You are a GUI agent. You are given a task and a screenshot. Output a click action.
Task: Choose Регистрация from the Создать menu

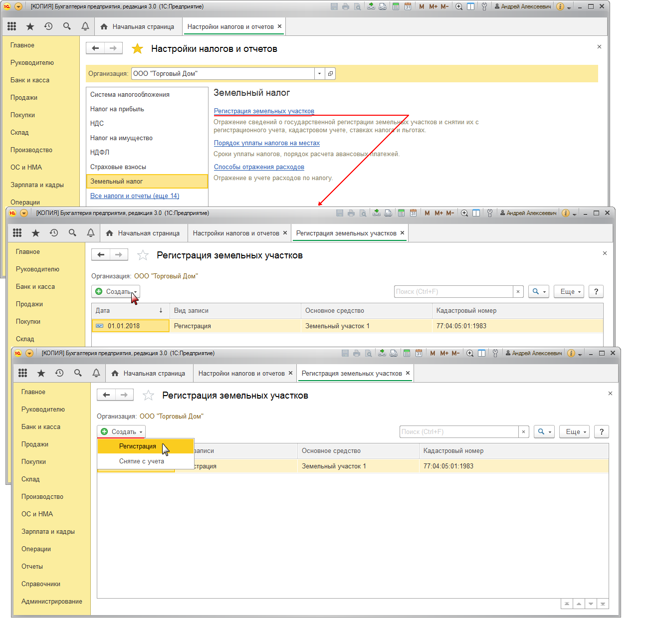click(x=145, y=446)
